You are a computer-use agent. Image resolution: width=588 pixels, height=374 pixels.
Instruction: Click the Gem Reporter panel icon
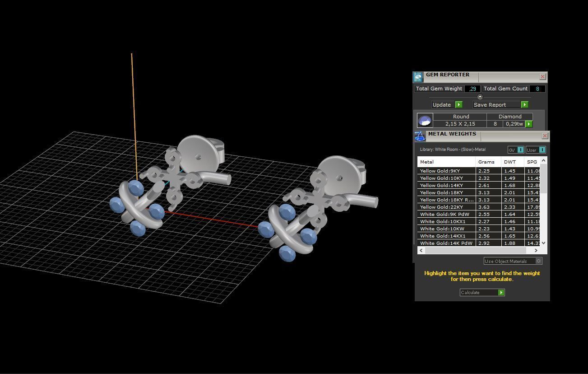coord(418,77)
